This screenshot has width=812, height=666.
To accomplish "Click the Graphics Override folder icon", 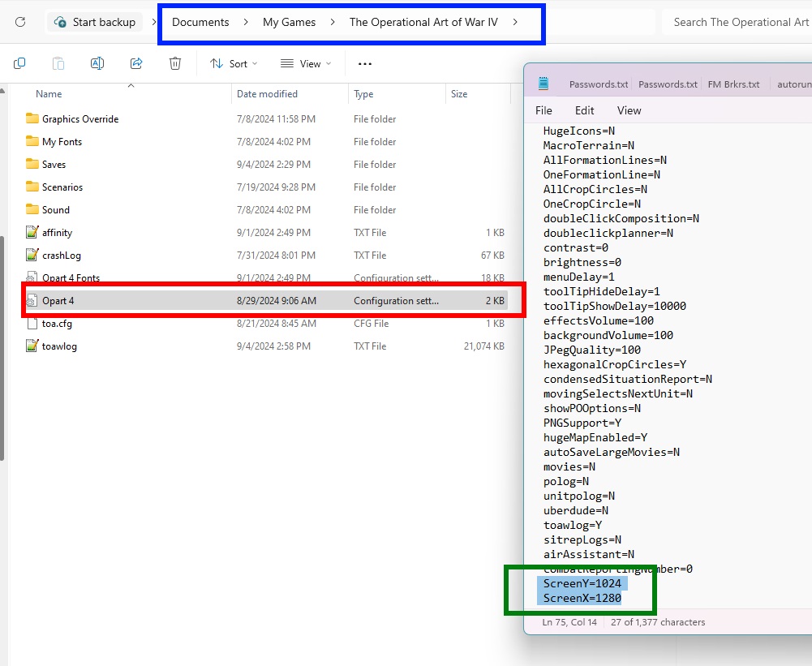I will pos(32,118).
